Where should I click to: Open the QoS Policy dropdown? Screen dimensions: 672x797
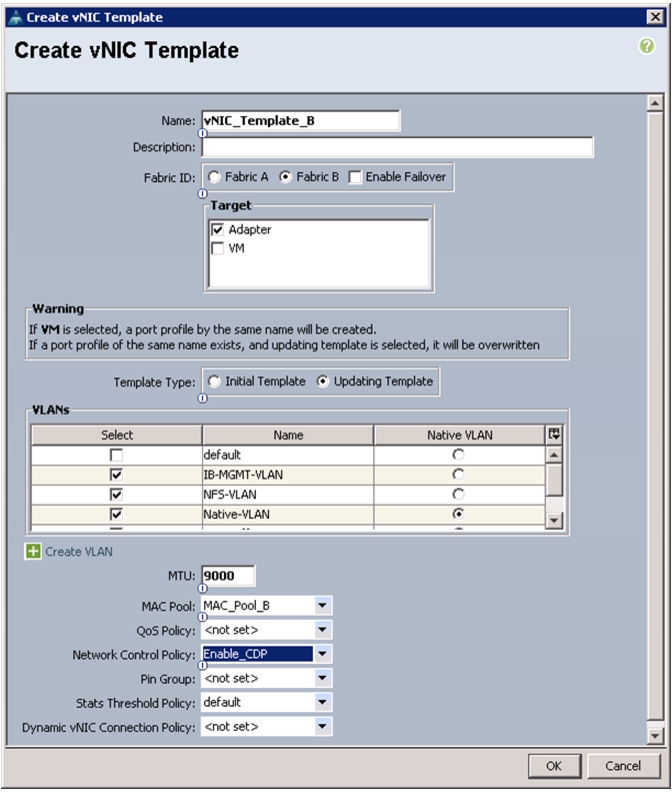pos(322,630)
